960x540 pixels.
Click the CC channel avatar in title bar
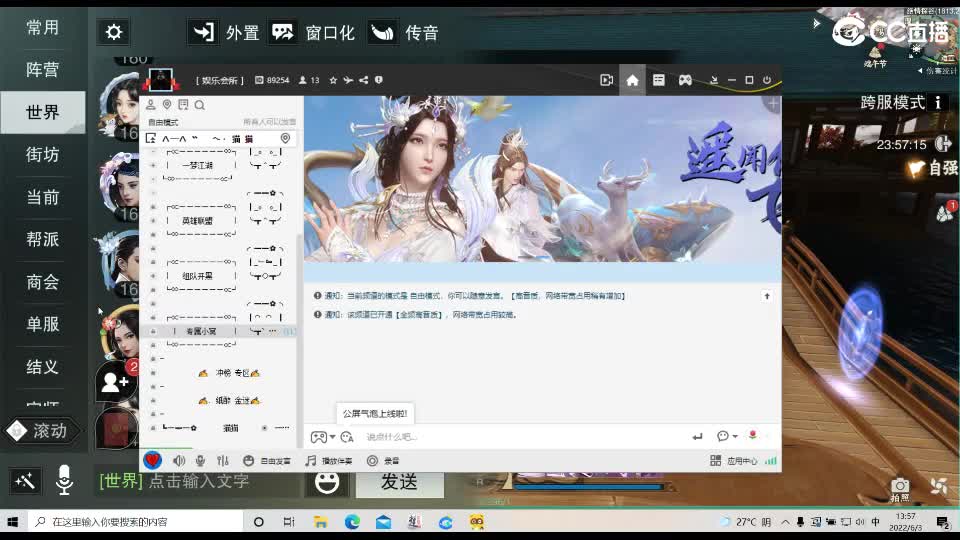(161, 80)
